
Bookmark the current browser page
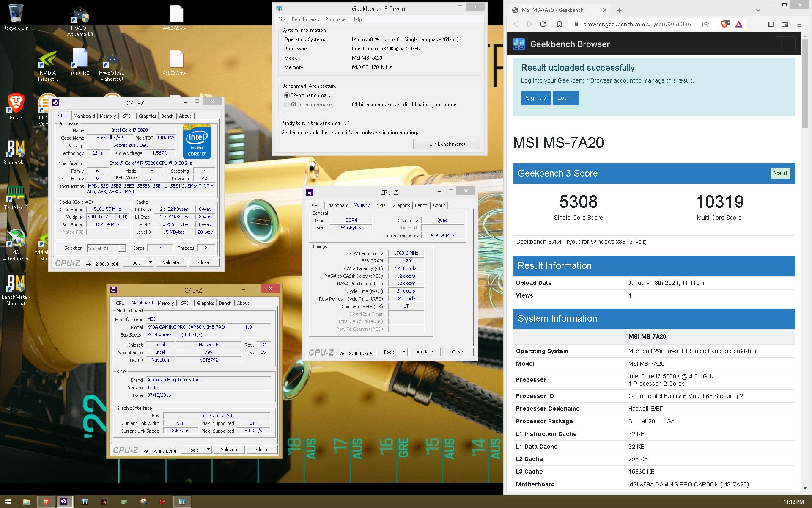coord(559,24)
